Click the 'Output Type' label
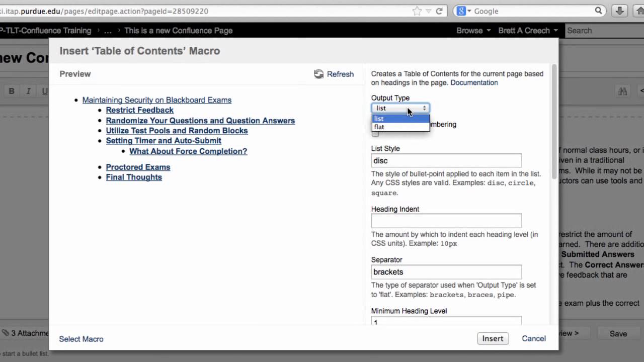Image resolution: width=644 pixels, height=362 pixels. click(x=390, y=98)
